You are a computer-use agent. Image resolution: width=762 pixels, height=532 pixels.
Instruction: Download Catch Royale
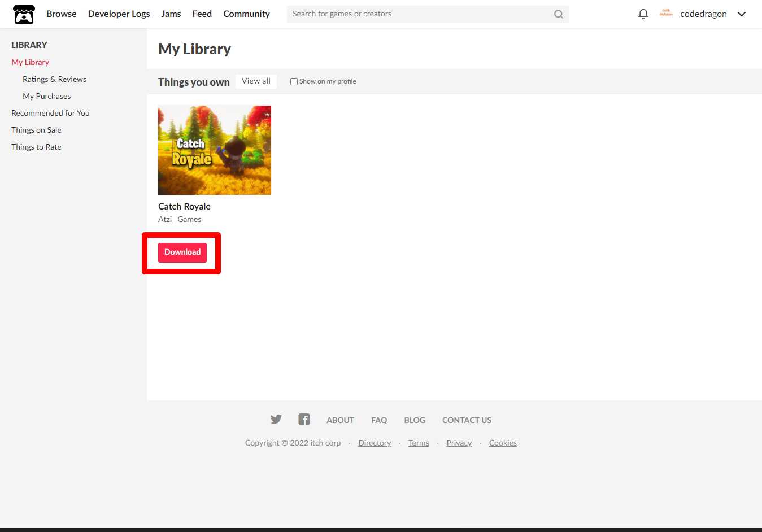pyautogui.click(x=182, y=252)
